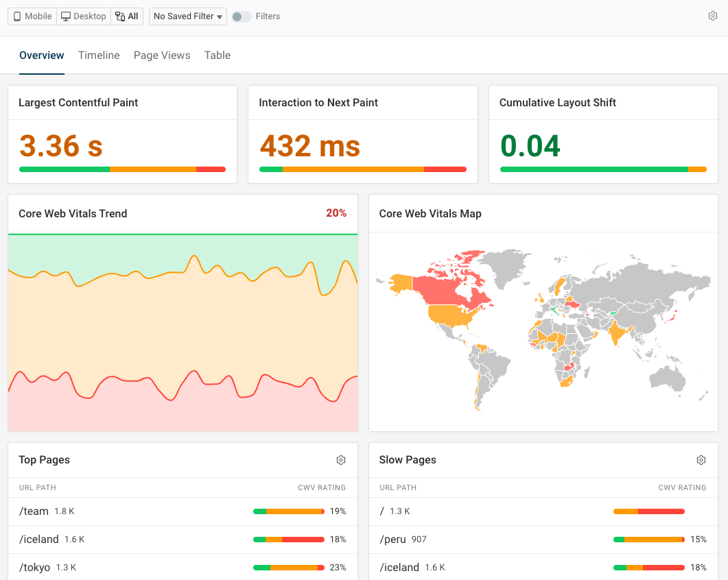Screen dimensions: 728x580
Task: Open the No Saved Filter dropdown
Action: tap(188, 16)
